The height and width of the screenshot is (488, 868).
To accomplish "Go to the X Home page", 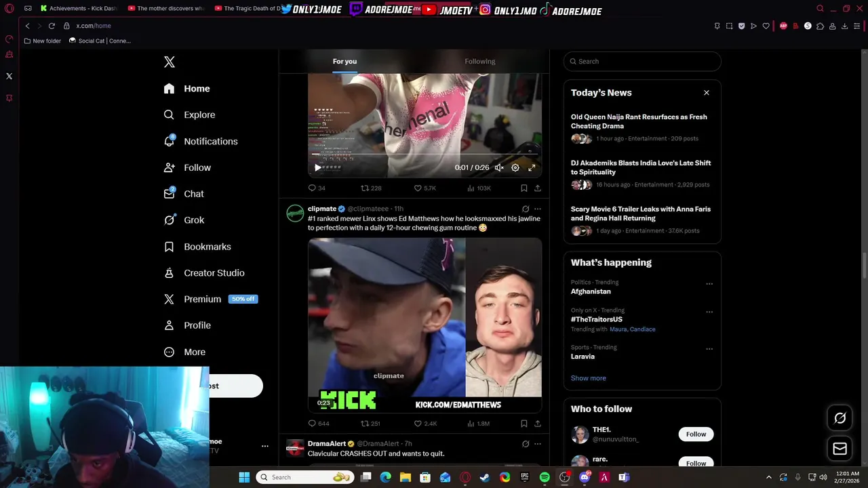I will pyautogui.click(x=187, y=89).
